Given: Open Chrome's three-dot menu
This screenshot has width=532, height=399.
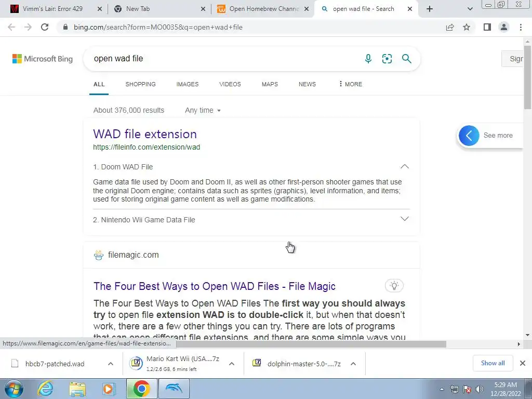Looking at the screenshot, I should point(521,27).
